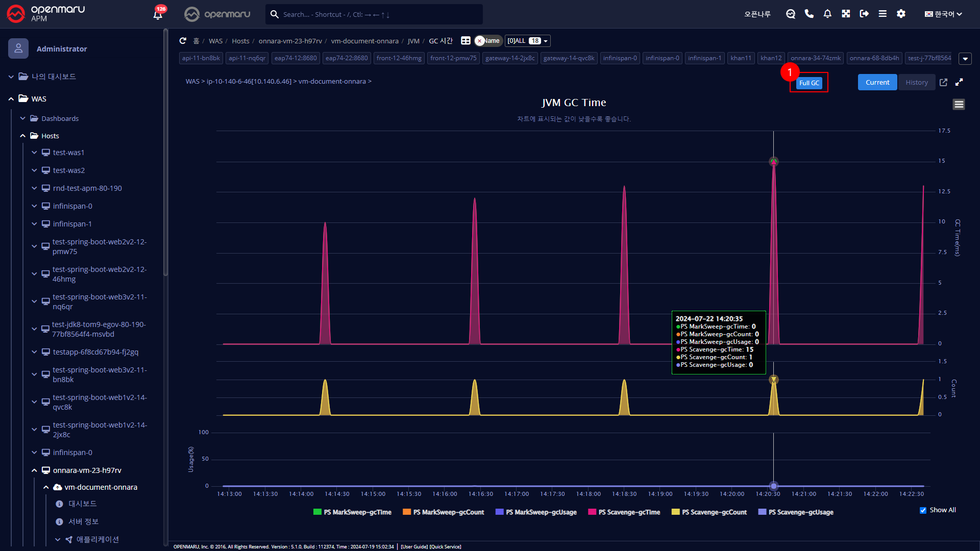Click the grid view icon beside the breadcrumb
Image resolution: width=980 pixels, height=551 pixels.
tap(465, 41)
